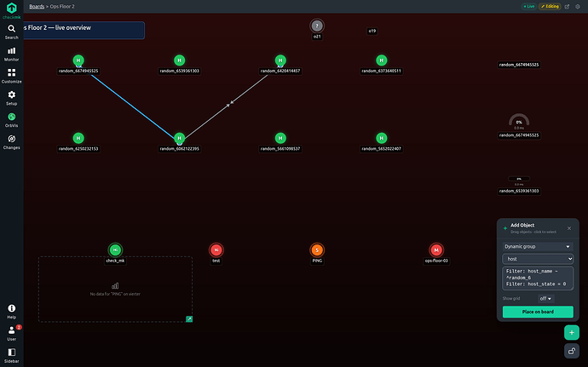This screenshot has height=367, width=588.
Task: Open the Search panel in the sidebar
Action: point(12,32)
